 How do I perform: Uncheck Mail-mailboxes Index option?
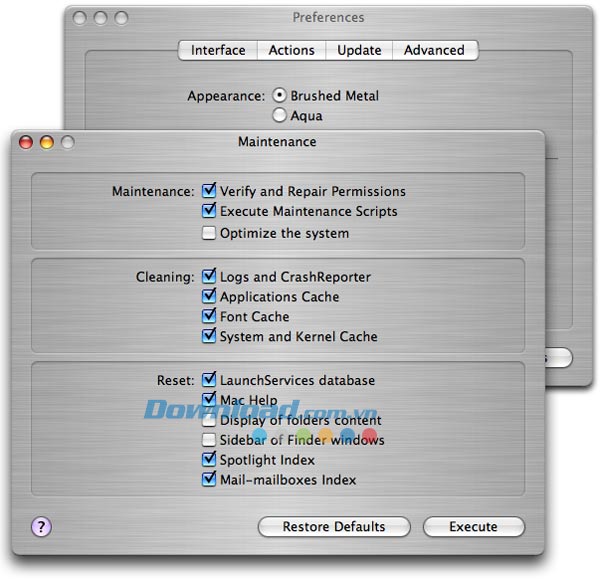pyautogui.click(x=209, y=480)
